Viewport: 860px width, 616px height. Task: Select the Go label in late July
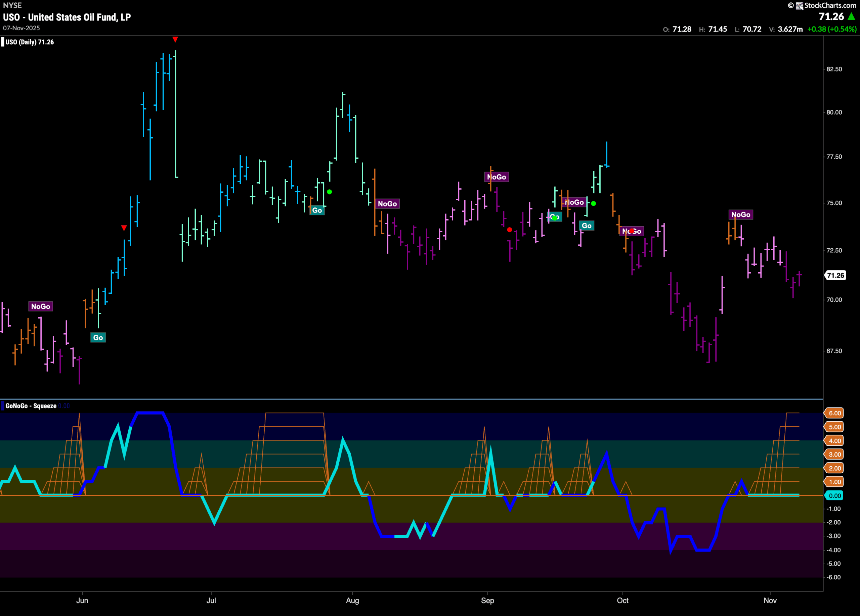317,210
